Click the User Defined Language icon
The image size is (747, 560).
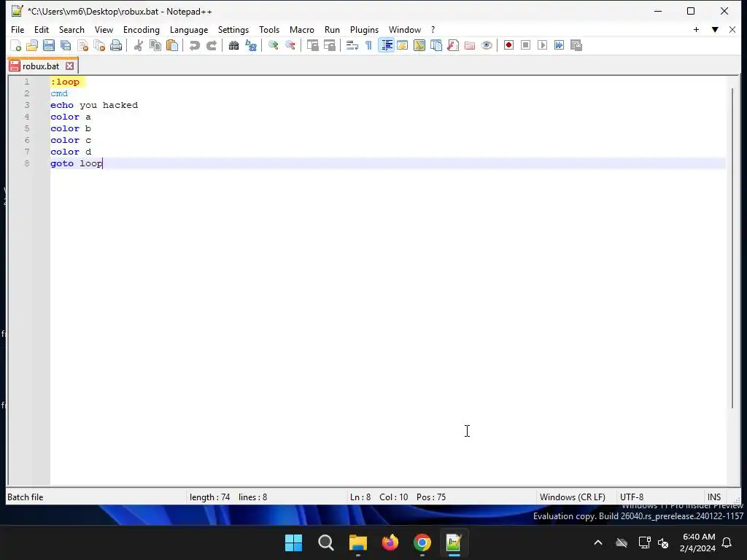(403, 45)
